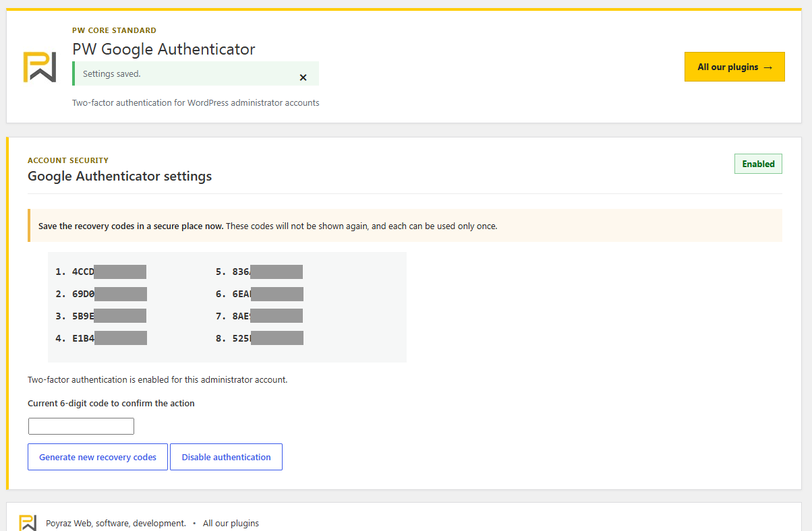Click the plugin description under the title

[x=196, y=103]
